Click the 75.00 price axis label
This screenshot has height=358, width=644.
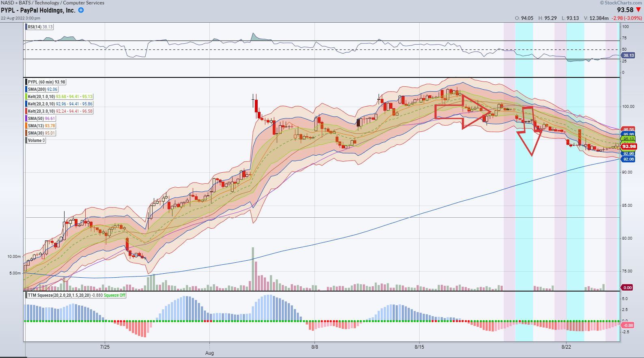(627, 271)
